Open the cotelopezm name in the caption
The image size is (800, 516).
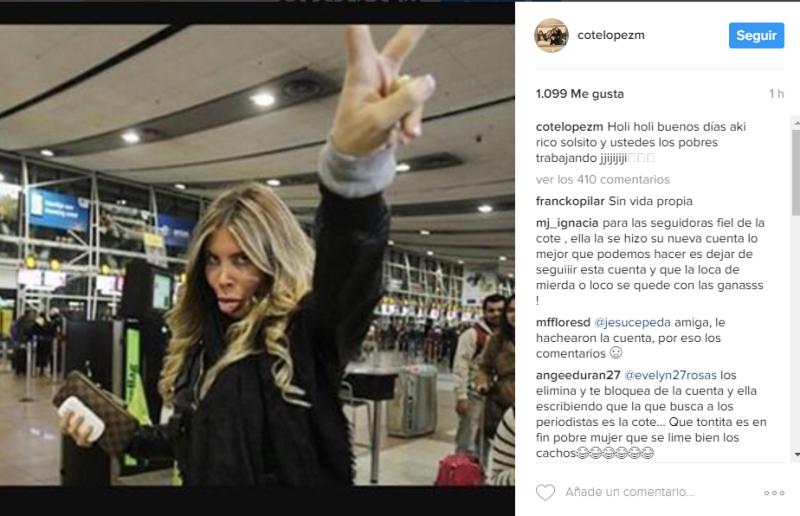[x=569, y=127]
